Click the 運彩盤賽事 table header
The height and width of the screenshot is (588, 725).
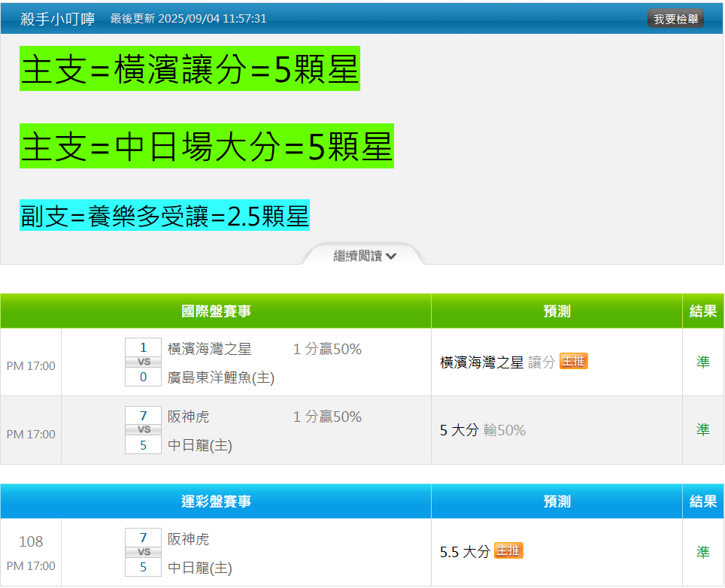click(x=216, y=502)
